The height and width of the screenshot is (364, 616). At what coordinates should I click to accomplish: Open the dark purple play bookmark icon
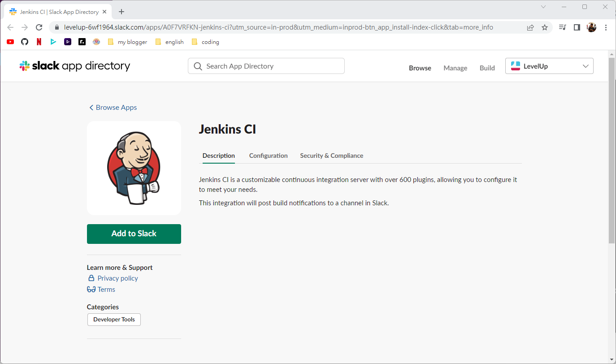tap(68, 42)
